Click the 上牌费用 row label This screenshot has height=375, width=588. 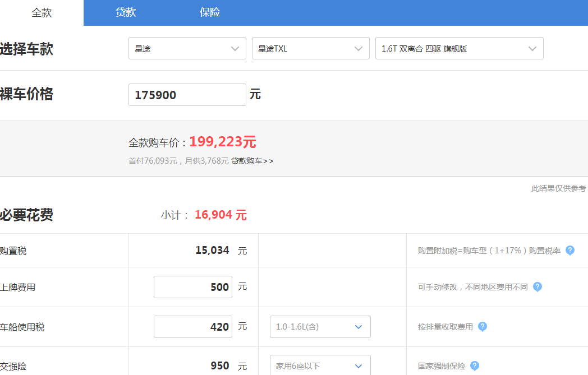17,288
